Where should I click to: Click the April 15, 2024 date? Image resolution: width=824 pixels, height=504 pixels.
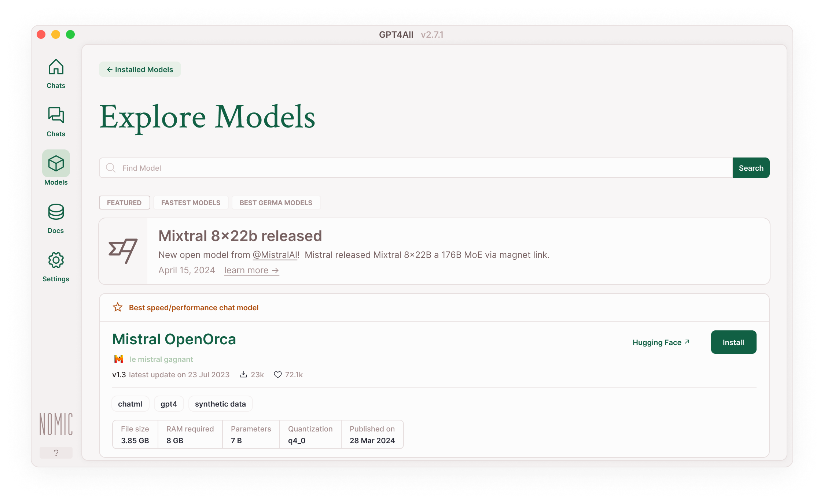(187, 270)
